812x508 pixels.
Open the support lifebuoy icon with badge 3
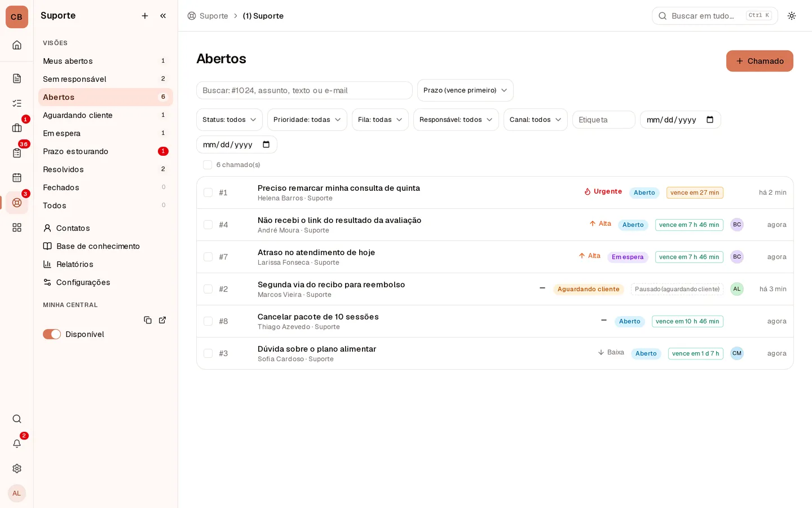point(17,203)
